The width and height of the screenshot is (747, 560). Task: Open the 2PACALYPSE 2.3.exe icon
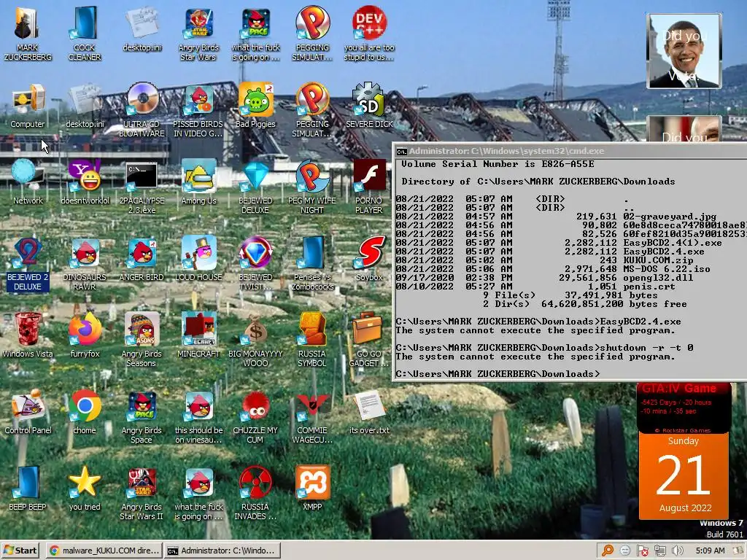pyautogui.click(x=142, y=187)
